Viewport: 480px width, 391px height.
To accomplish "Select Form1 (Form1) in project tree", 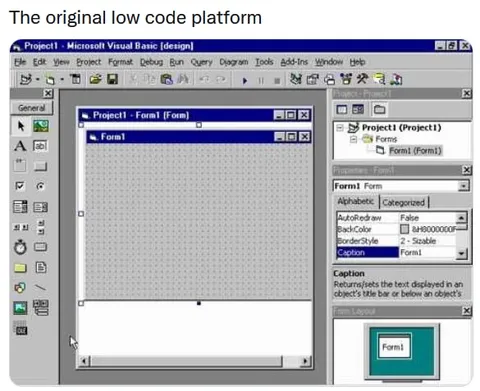I will tap(415, 151).
